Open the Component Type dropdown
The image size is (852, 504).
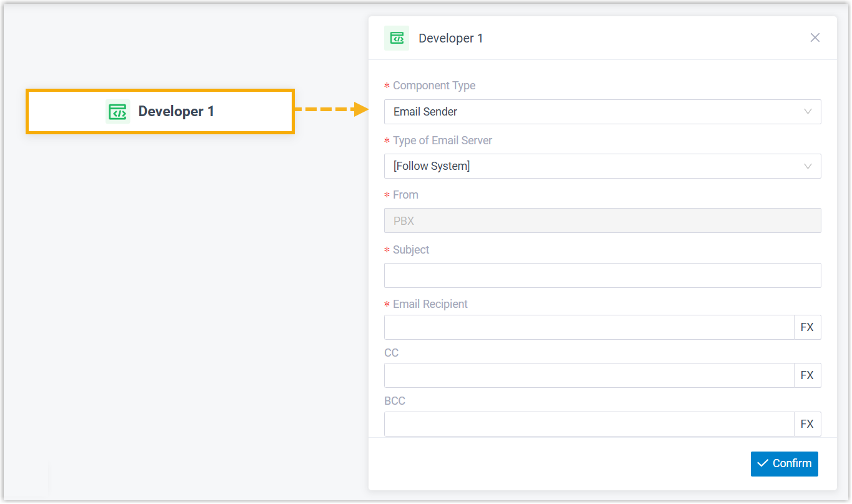point(602,112)
